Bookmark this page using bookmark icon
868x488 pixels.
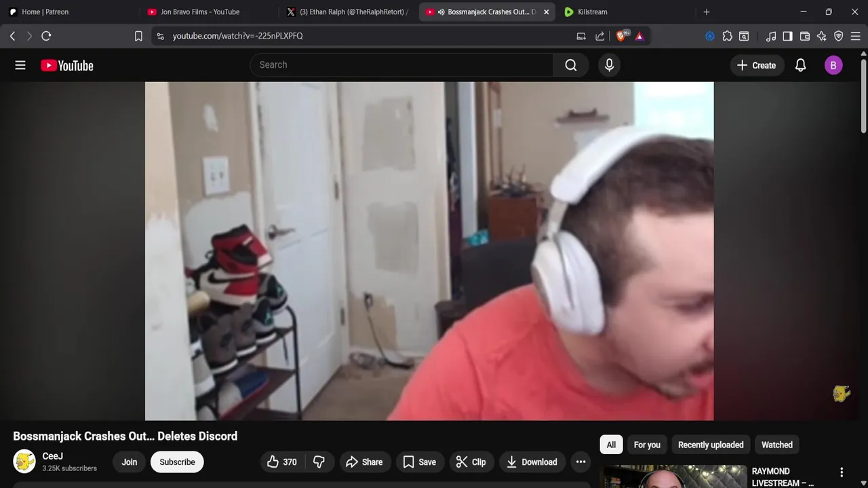pyautogui.click(x=138, y=36)
